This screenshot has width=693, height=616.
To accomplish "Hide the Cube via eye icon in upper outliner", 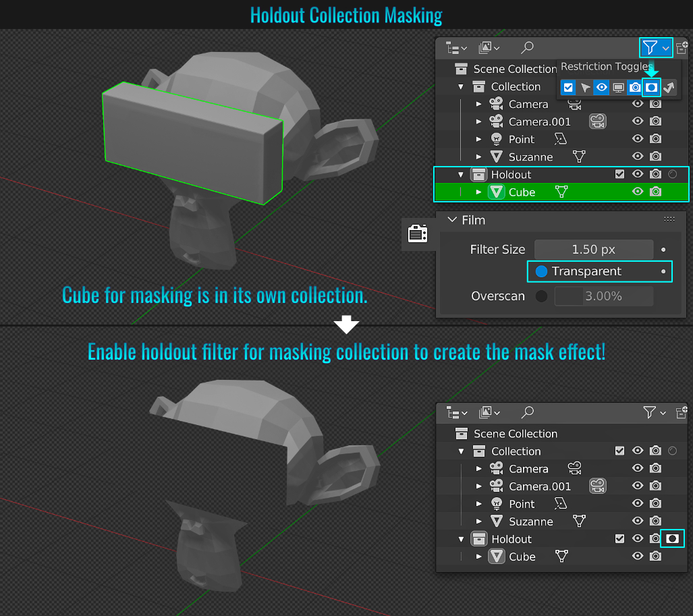I will click(637, 192).
